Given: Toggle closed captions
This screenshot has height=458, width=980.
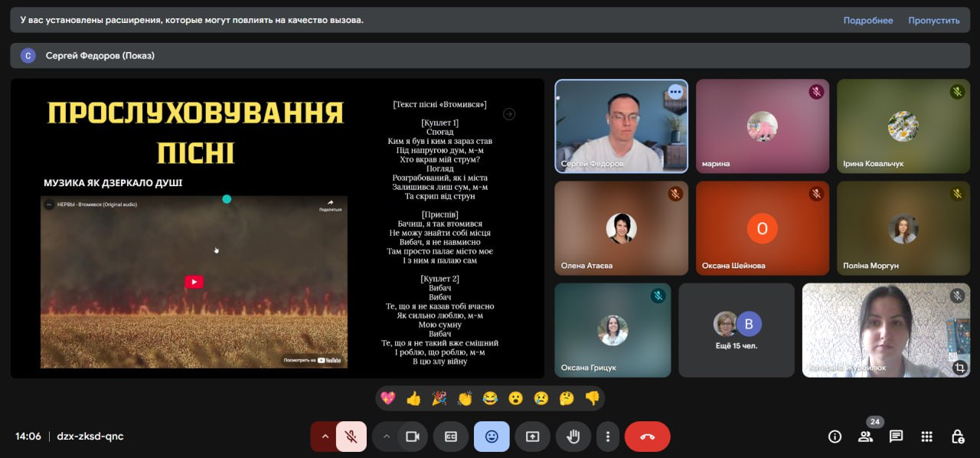Looking at the screenshot, I should (451, 437).
